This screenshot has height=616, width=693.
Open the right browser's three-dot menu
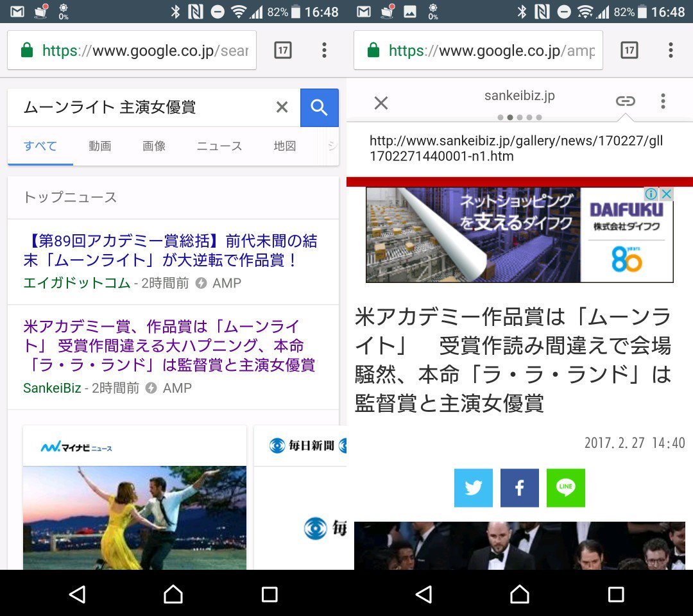[x=671, y=51]
